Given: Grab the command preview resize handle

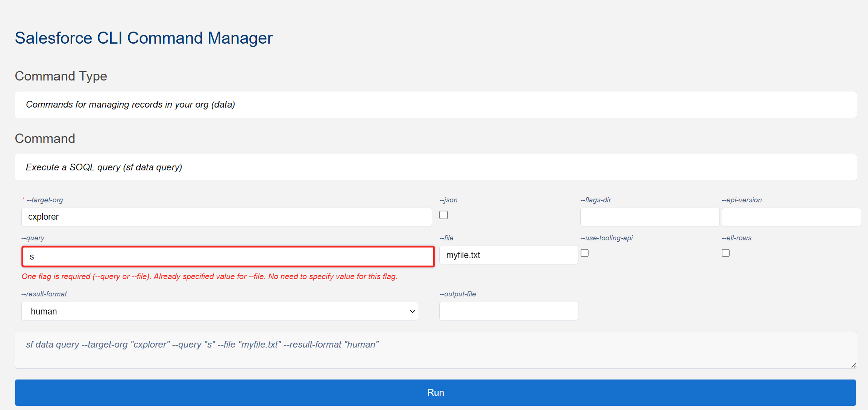Looking at the screenshot, I should point(853,365).
